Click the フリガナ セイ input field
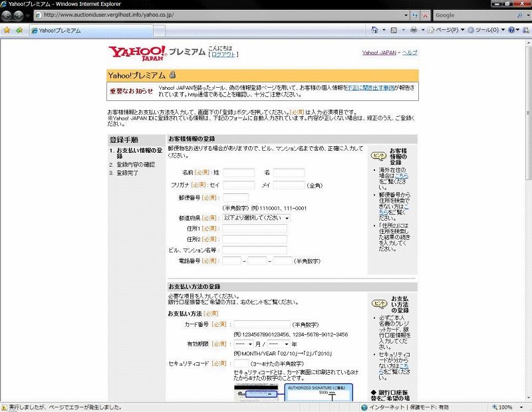The height and width of the screenshot is (412, 532). click(x=239, y=185)
